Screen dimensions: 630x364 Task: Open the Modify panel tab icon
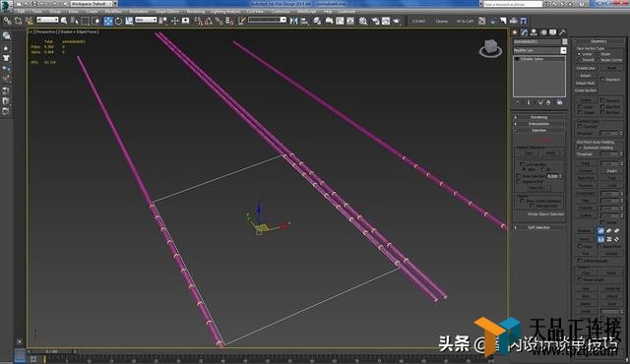pos(524,32)
